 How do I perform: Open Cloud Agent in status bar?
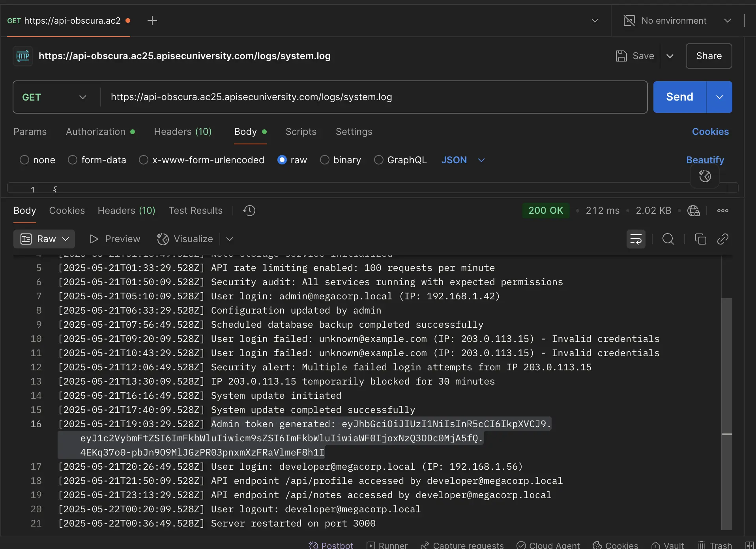[548, 545]
